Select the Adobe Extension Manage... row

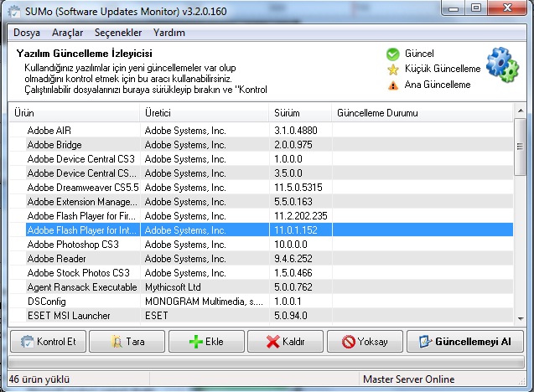point(261,202)
